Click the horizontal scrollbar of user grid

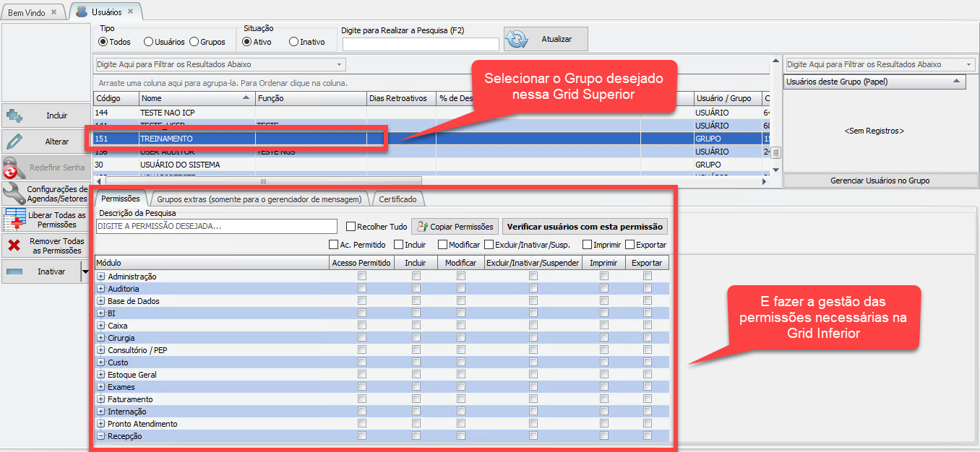(263, 182)
